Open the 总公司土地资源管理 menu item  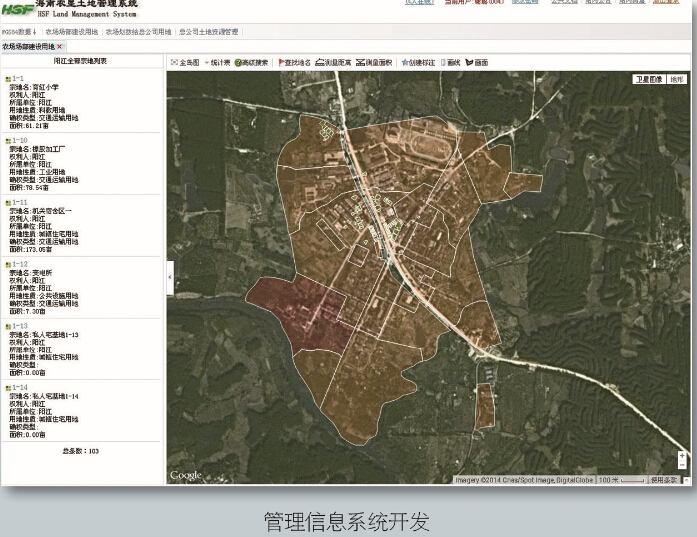coord(208,32)
